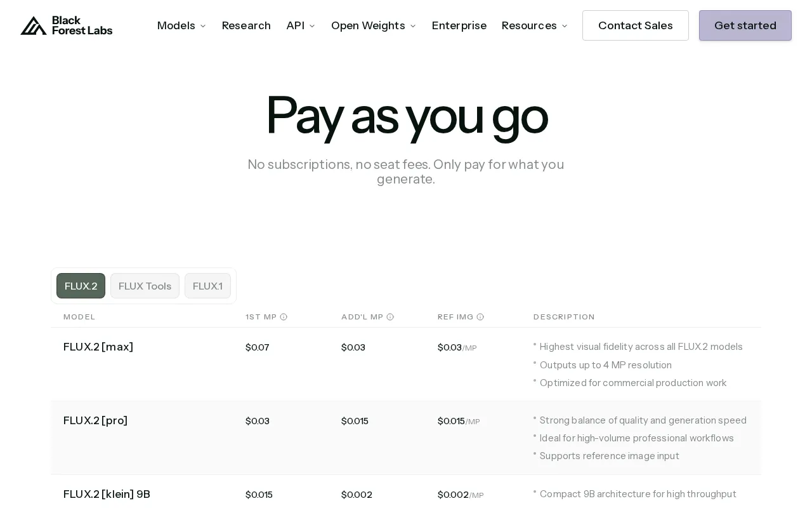Click 'Optimized for commercial production work'
This screenshot has width=812, height=508.
[x=633, y=383]
